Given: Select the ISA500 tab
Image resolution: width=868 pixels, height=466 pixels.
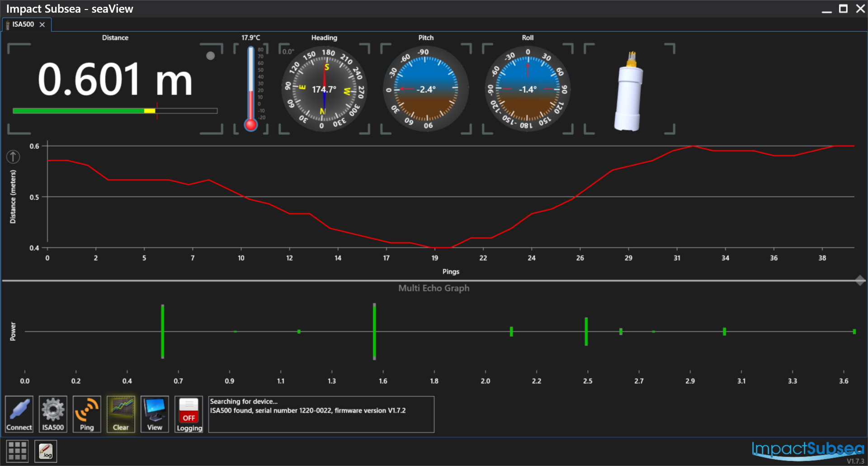Looking at the screenshot, I should [x=23, y=24].
